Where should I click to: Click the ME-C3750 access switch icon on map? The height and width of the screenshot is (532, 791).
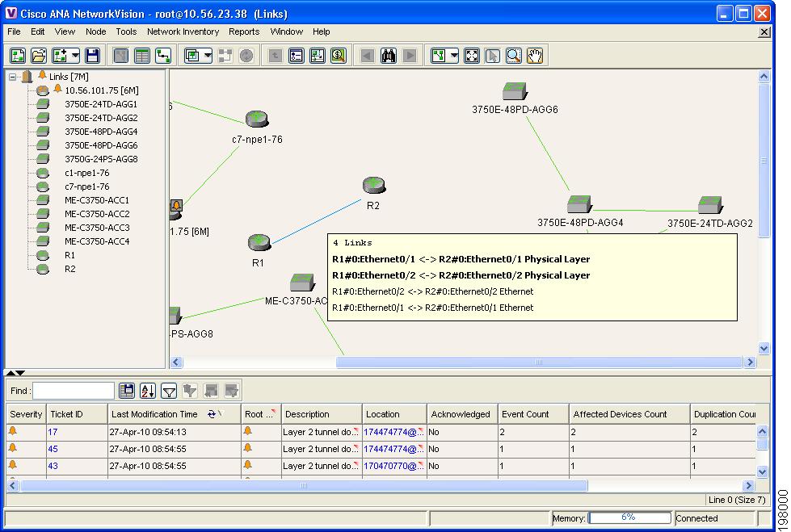(x=302, y=283)
